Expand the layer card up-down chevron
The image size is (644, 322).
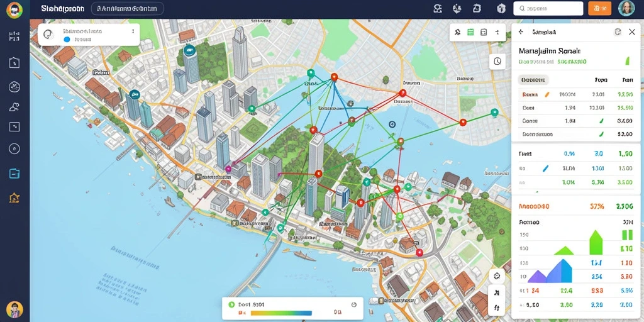(133, 31)
